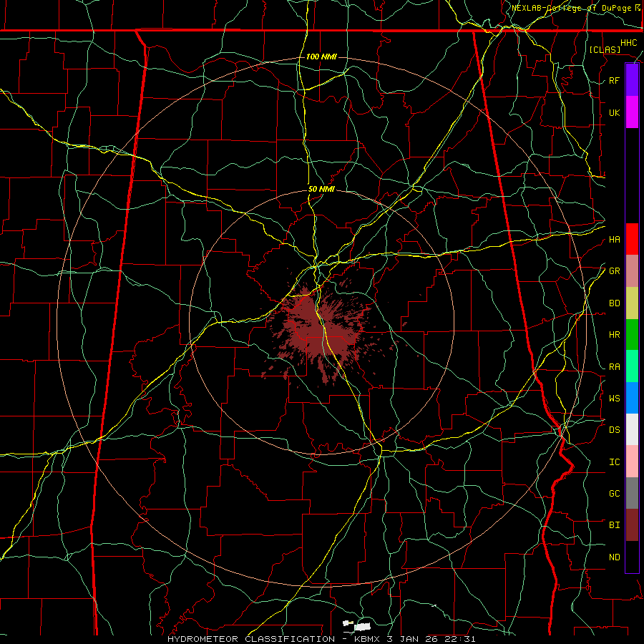
Task: Click the blue WS legend swatch
Action: 632,398
